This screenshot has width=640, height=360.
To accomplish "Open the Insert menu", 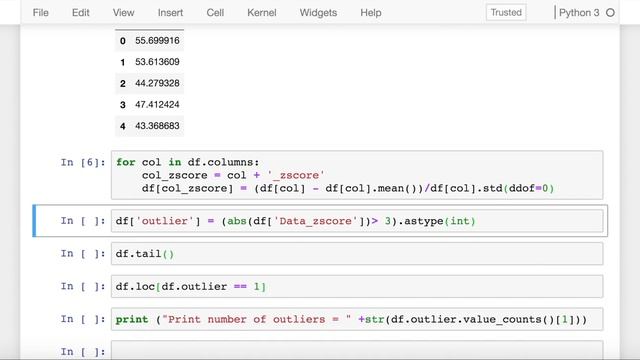I will tap(170, 13).
